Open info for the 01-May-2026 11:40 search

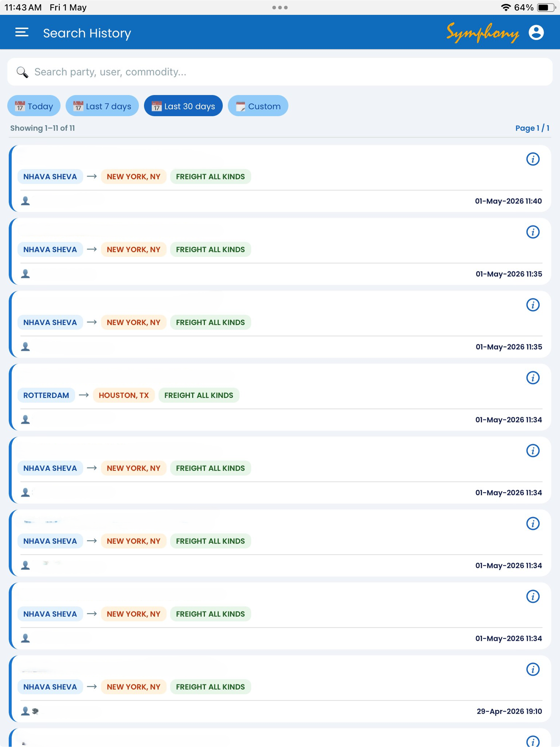click(533, 159)
